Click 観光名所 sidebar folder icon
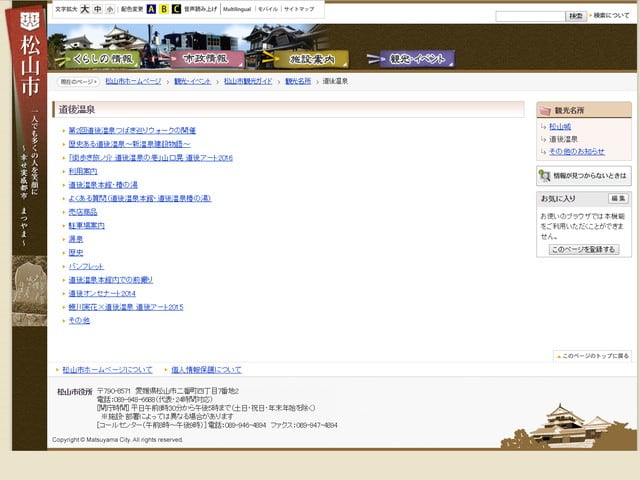This screenshot has height=480, width=640. point(545,111)
